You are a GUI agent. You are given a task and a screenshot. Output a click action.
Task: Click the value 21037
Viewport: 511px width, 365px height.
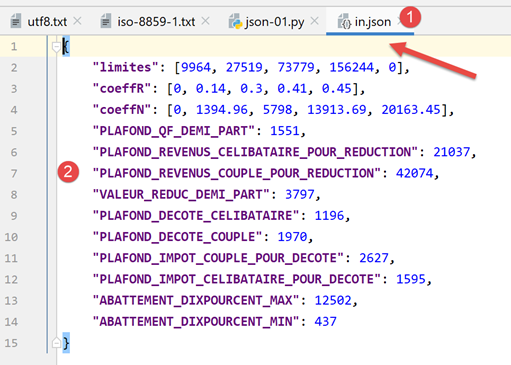click(452, 152)
